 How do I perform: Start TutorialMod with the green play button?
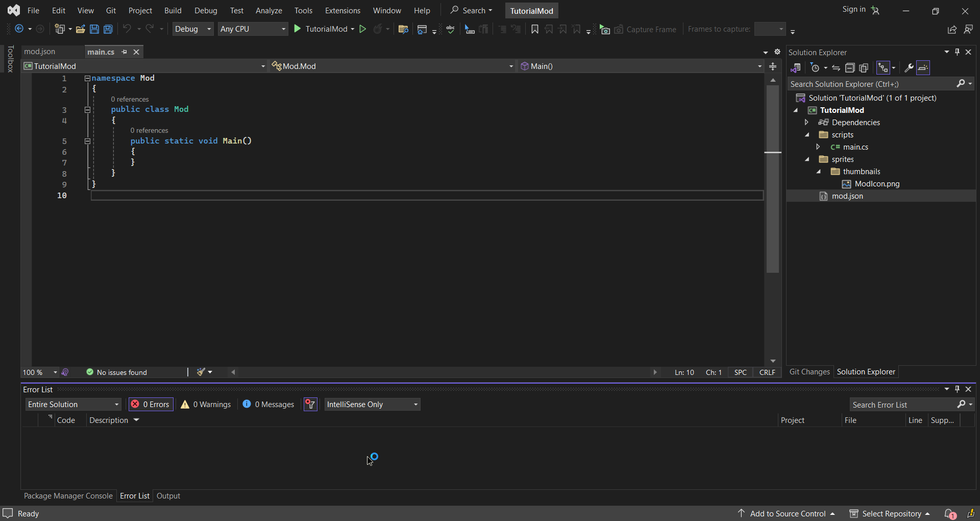pyautogui.click(x=298, y=29)
